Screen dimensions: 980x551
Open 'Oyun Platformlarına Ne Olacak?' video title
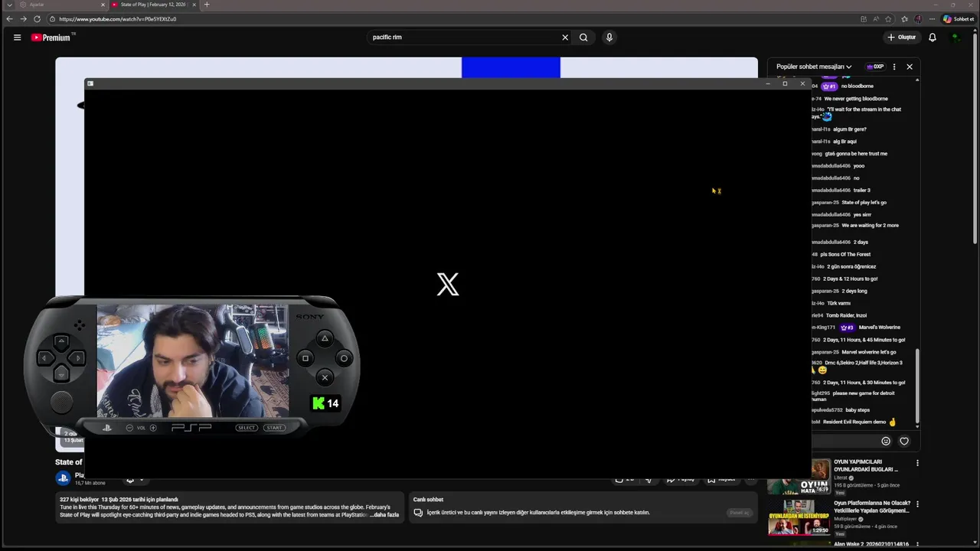tap(872, 507)
